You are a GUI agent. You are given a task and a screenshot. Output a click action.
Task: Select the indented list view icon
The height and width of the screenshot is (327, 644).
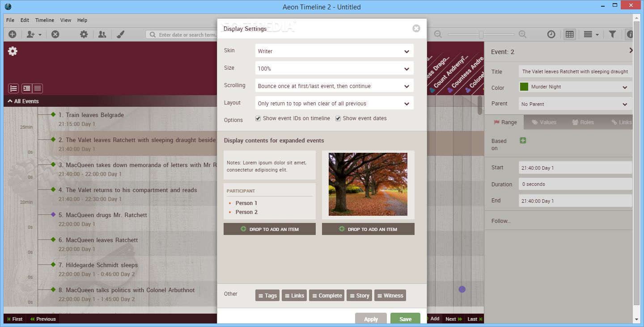pos(27,88)
